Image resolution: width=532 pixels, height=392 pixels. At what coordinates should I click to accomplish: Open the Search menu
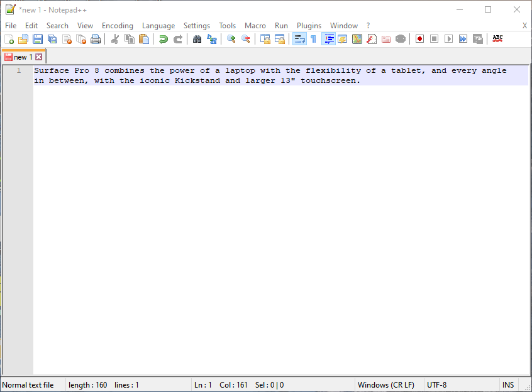(57, 26)
